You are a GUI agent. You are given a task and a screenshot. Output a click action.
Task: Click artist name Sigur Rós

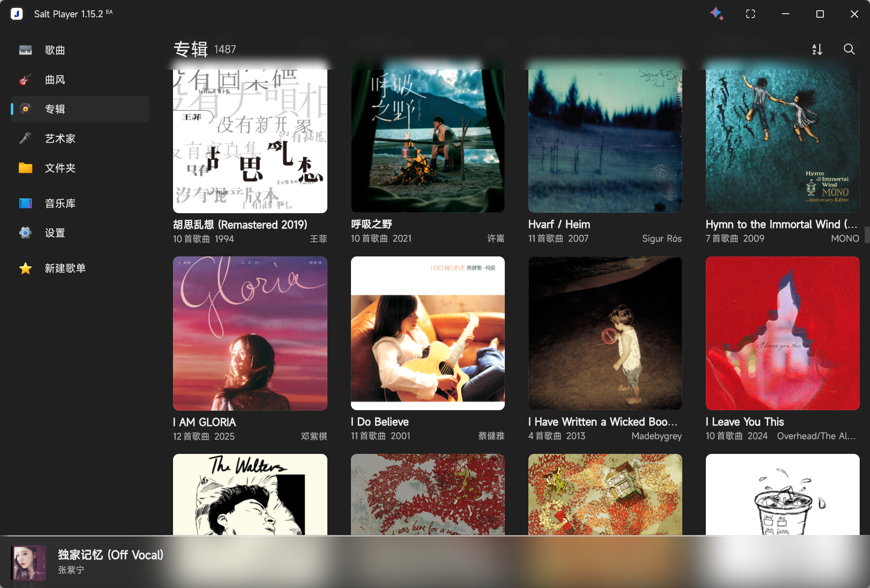(x=662, y=239)
